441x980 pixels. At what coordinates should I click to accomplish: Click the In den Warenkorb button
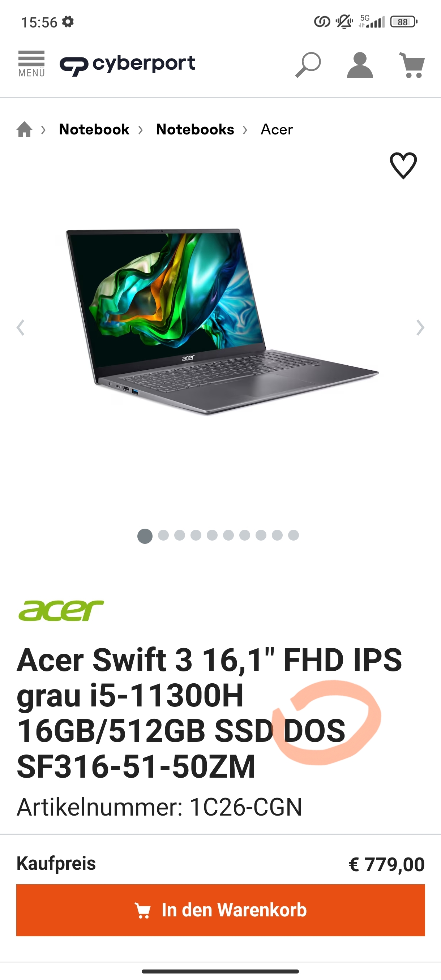click(221, 910)
